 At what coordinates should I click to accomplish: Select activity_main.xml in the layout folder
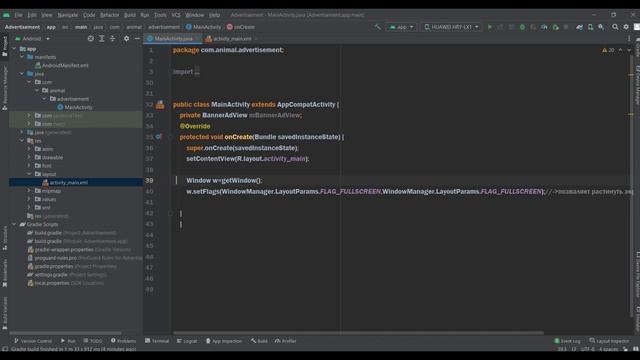[65, 182]
